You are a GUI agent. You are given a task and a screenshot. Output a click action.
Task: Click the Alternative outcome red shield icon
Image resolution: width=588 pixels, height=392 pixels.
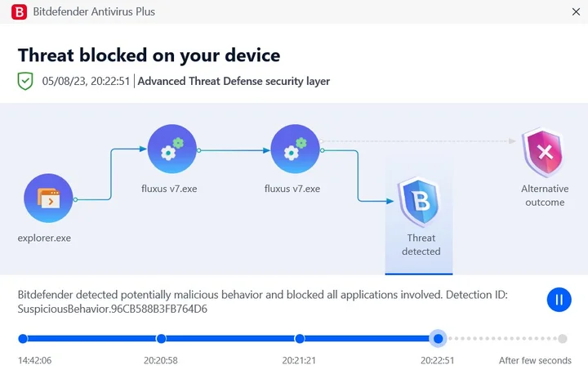(x=544, y=152)
